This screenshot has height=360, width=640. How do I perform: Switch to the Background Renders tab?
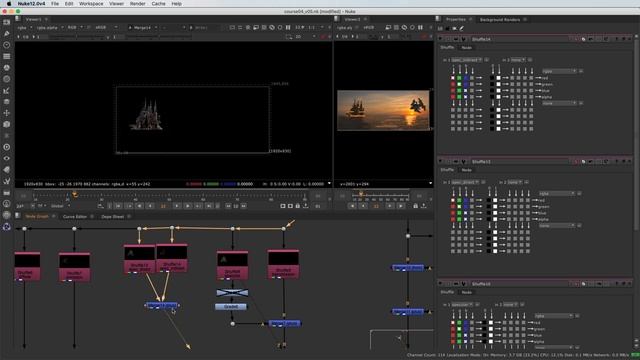[500, 20]
